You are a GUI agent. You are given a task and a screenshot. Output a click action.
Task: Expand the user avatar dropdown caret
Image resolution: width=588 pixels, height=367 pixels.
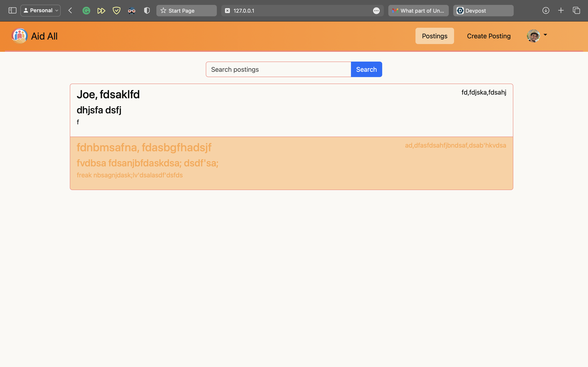coord(545,35)
